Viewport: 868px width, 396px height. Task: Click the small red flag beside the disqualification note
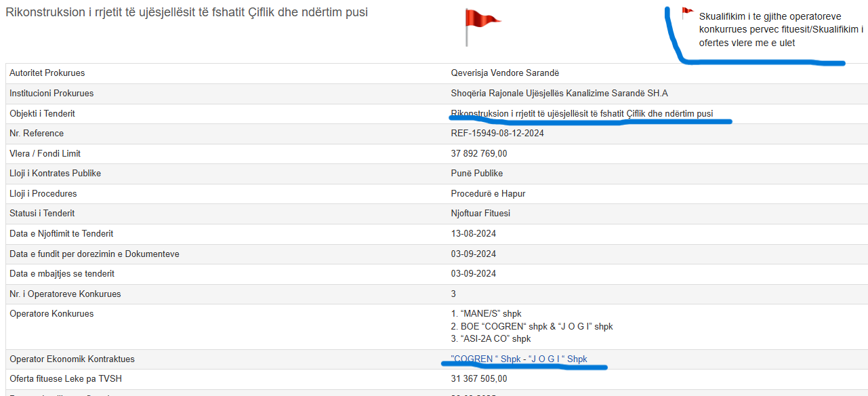687,13
